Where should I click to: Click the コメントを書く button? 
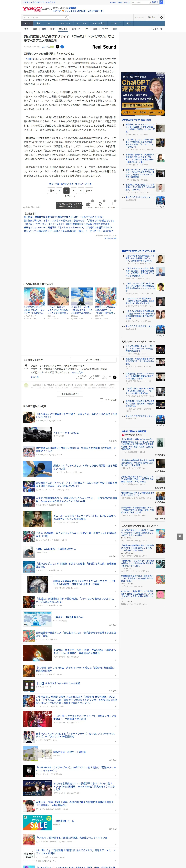point(93,360)
